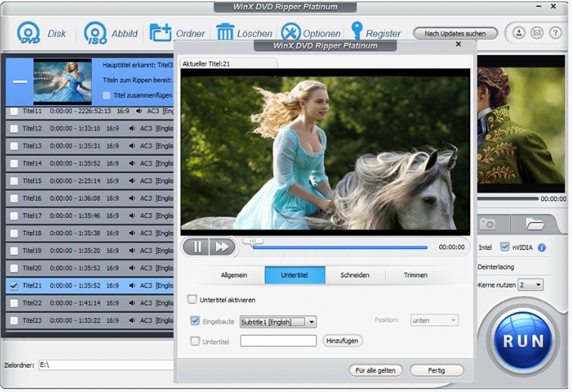Select the Titel17 row duration 1:35:46
This screenshot has height=392, width=572.
[89, 216]
